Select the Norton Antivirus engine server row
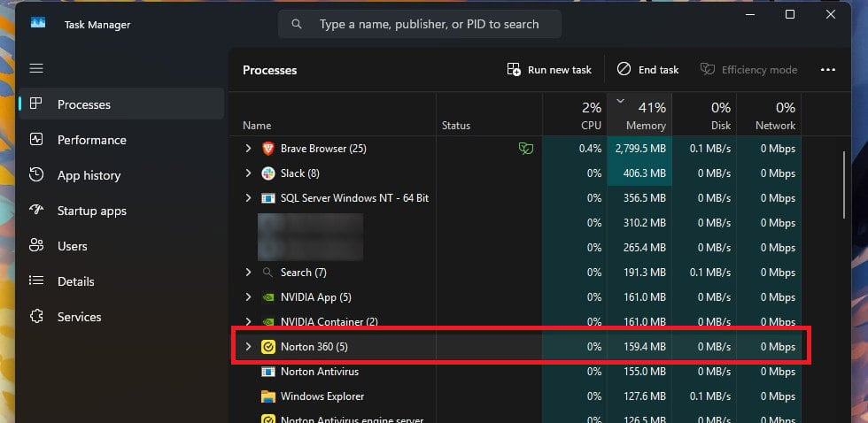868x423 pixels. click(515, 418)
